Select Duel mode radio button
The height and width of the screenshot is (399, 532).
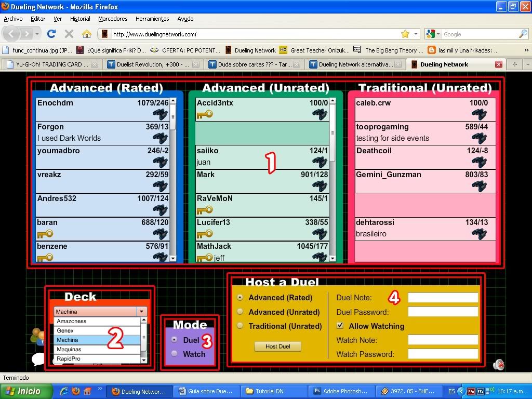coord(175,340)
